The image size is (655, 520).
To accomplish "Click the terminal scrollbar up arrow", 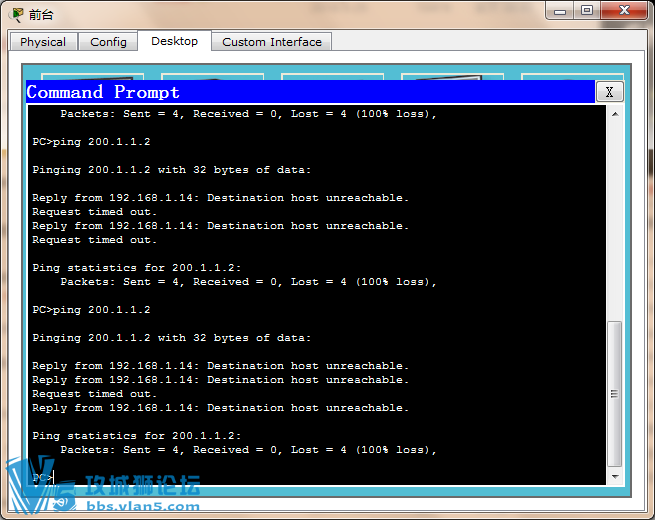I will [x=615, y=114].
